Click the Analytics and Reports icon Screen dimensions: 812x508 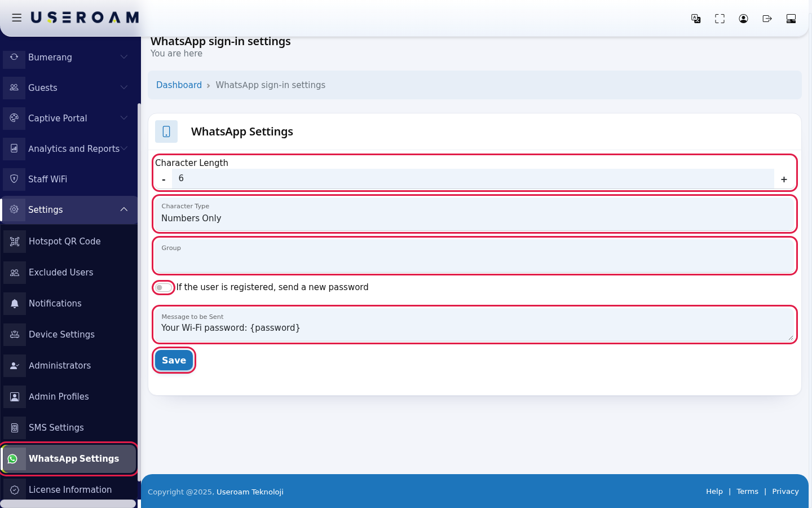click(14, 148)
